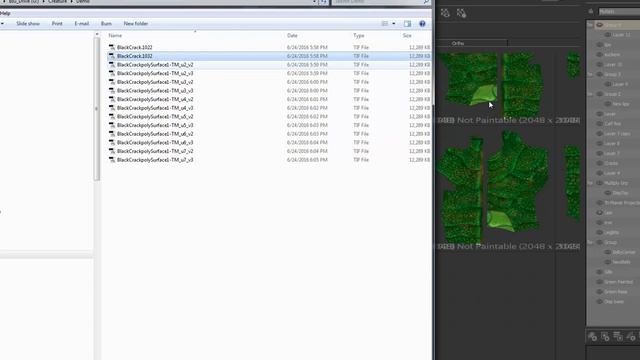Viewport: 640px width, 360px height.
Task: Create a New folder in Explorer
Action: [136, 24]
